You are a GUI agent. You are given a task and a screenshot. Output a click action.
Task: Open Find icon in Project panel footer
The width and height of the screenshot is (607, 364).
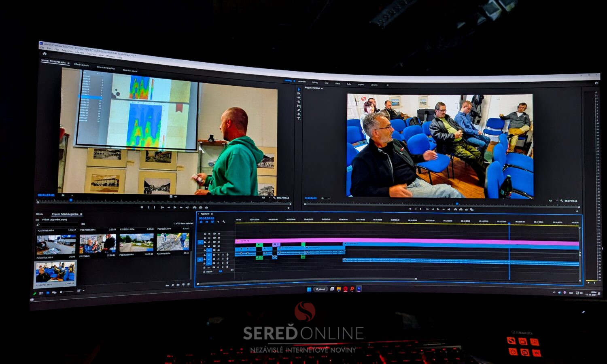pos(173,285)
